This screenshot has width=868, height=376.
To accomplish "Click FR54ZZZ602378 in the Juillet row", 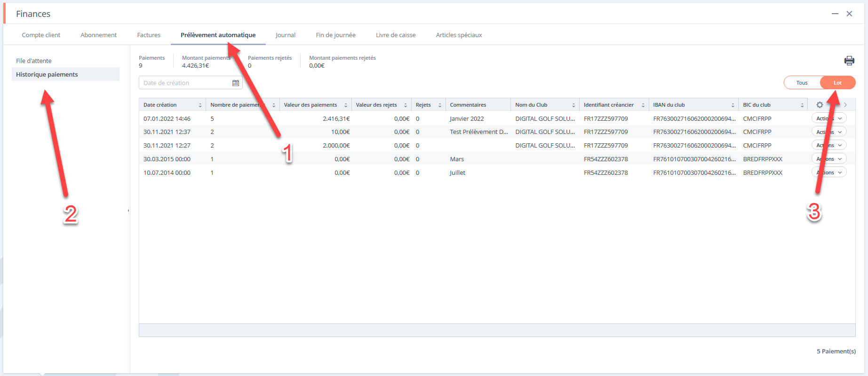I will (606, 172).
